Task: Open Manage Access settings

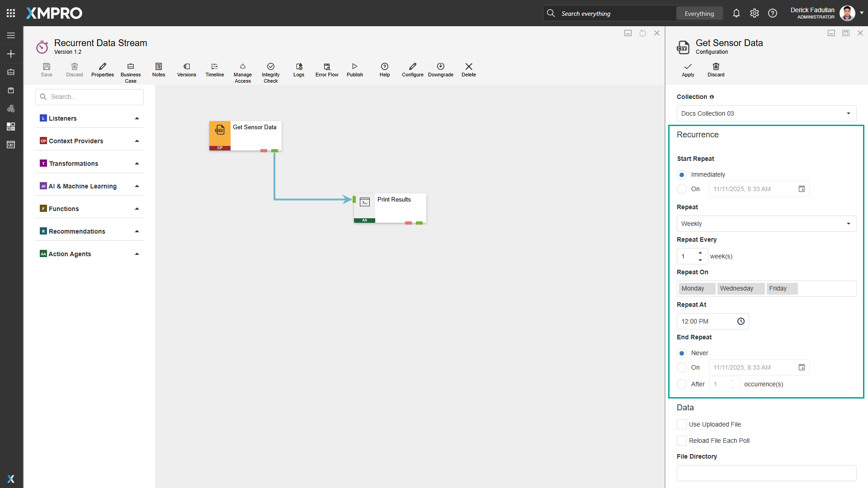Action: tap(242, 70)
